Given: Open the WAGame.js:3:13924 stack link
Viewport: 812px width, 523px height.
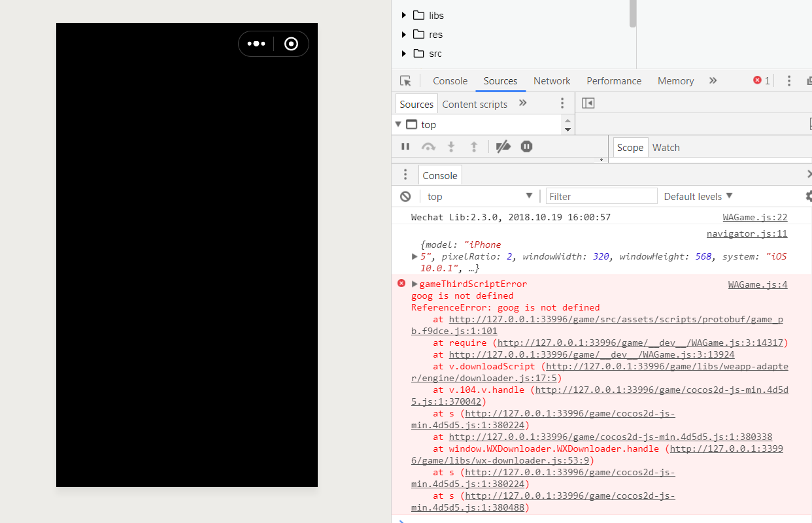Looking at the screenshot, I should (x=592, y=354).
